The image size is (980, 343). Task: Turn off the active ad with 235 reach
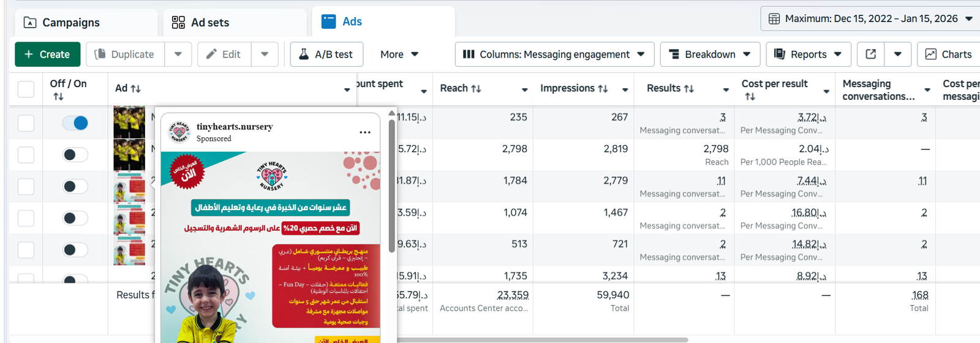tap(75, 123)
